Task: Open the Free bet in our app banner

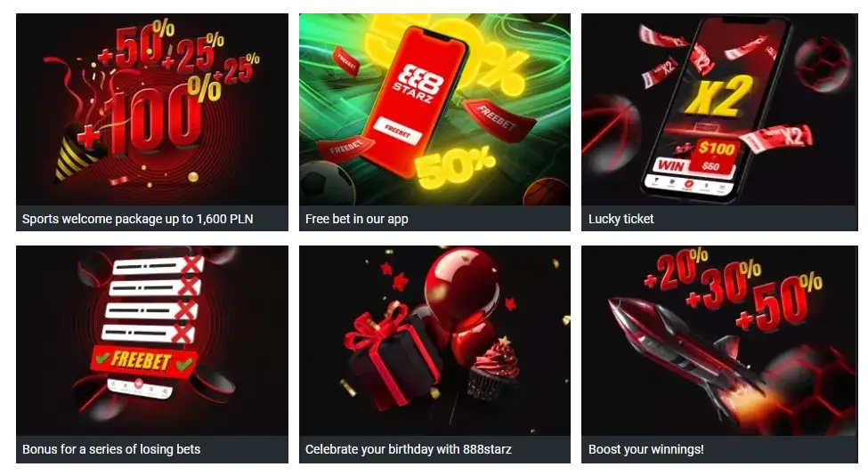Action: coord(434,109)
